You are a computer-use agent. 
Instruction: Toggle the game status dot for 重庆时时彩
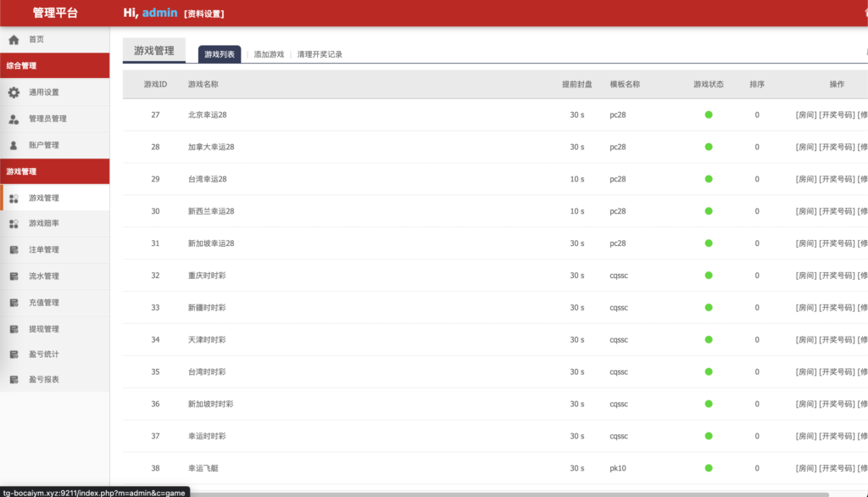point(709,276)
